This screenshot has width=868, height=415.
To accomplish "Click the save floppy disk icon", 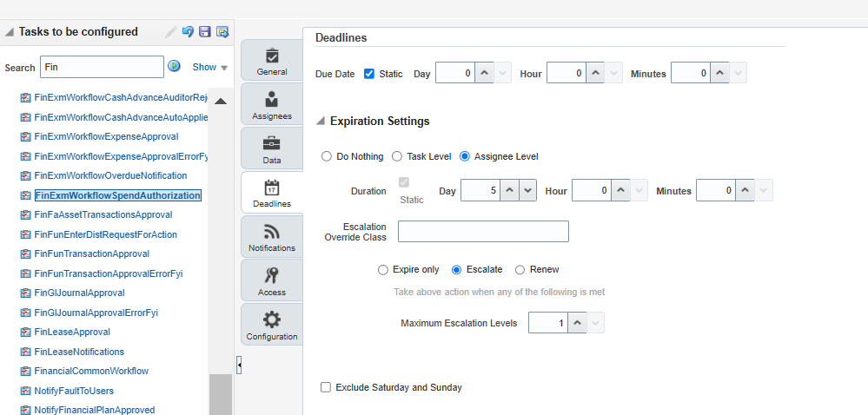I will 205,32.
